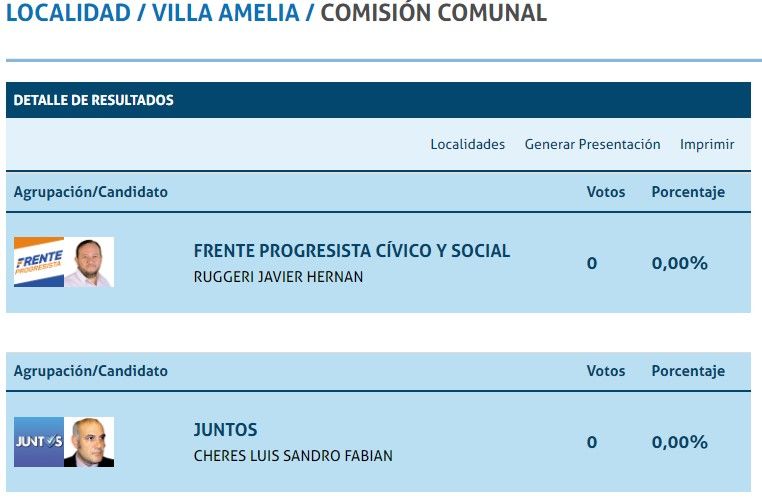
Task: Click the Juntos 0,00% percentage value
Action: 679,442
